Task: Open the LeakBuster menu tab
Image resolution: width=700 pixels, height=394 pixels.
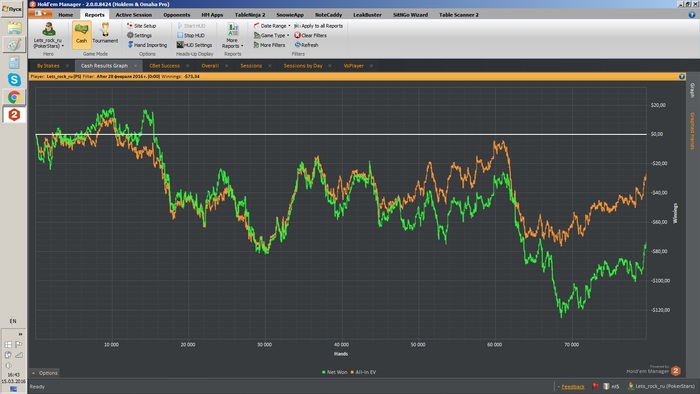Action: point(367,15)
